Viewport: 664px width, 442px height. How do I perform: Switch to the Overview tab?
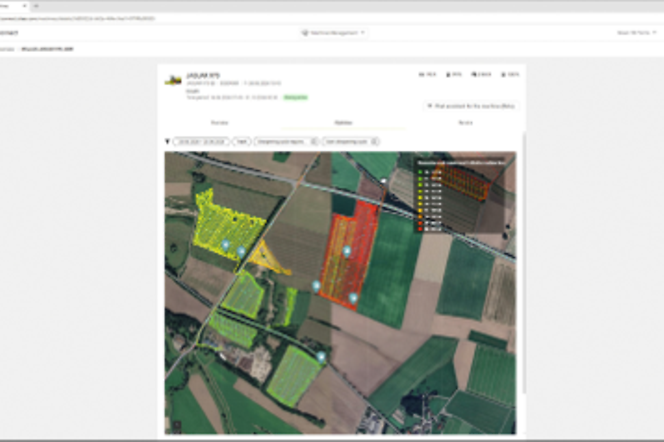(219, 123)
